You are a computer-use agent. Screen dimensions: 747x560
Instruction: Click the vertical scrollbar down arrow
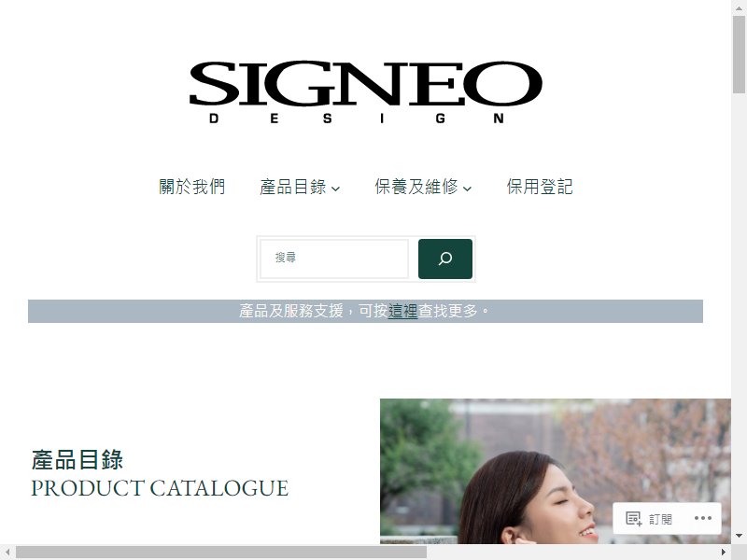(x=739, y=536)
